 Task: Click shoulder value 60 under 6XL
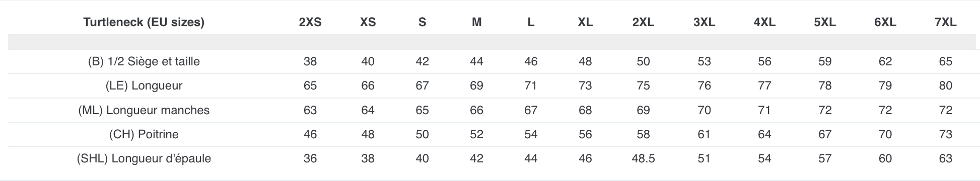885,158
